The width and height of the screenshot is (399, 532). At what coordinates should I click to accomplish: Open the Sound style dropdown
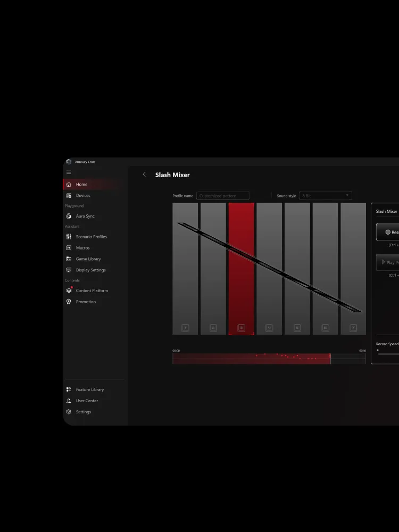click(x=326, y=196)
